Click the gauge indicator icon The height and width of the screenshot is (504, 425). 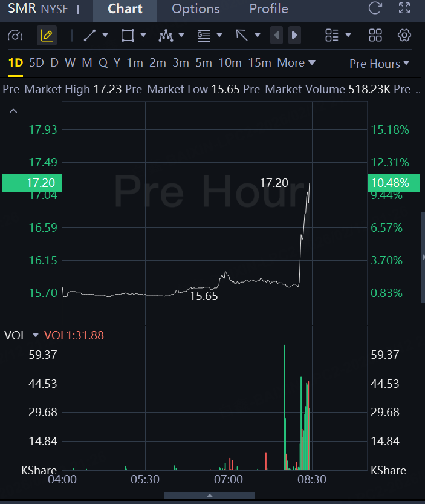coord(15,35)
